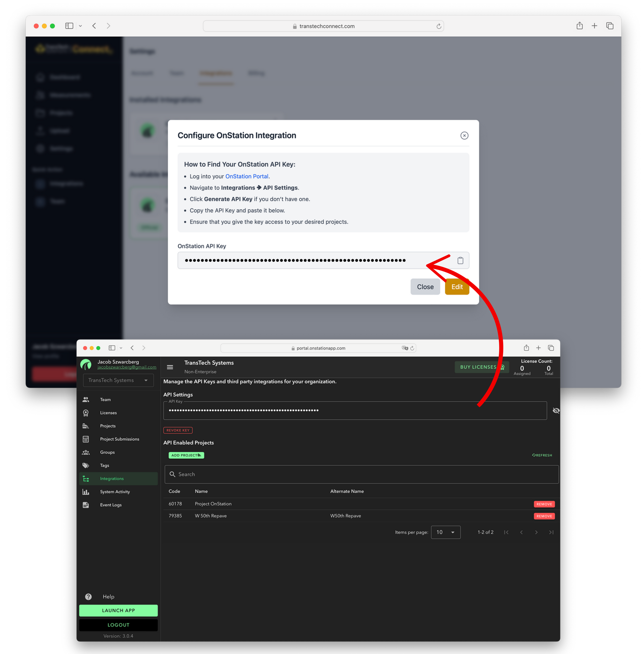Reload the portal.onstationapp.com page
Viewport: 644px width, 654px height.
[412, 348]
